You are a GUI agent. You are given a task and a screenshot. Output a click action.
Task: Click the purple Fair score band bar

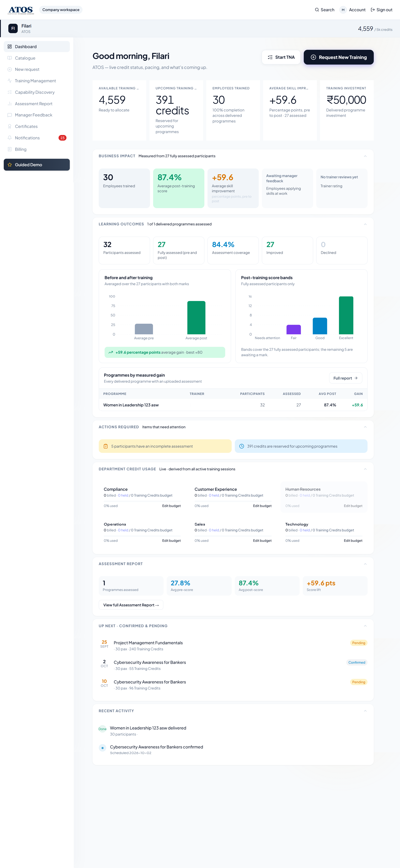click(x=294, y=330)
